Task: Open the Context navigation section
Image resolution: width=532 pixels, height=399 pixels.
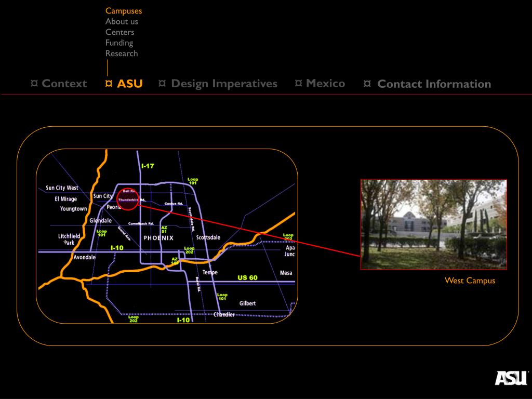Action: (64, 84)
